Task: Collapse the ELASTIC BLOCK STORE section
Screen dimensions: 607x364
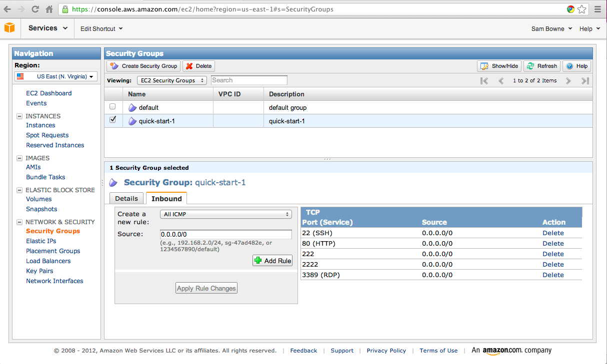Action: [19, 190]
